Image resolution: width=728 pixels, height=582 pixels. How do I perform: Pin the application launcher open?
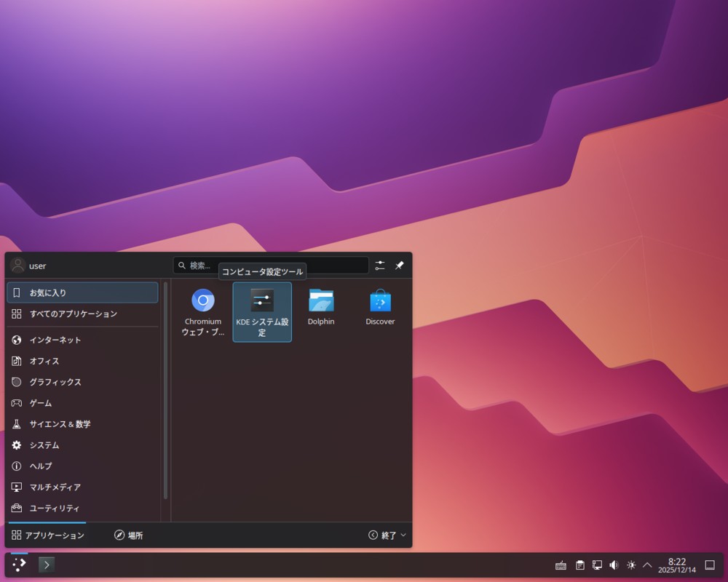[400, 266]
